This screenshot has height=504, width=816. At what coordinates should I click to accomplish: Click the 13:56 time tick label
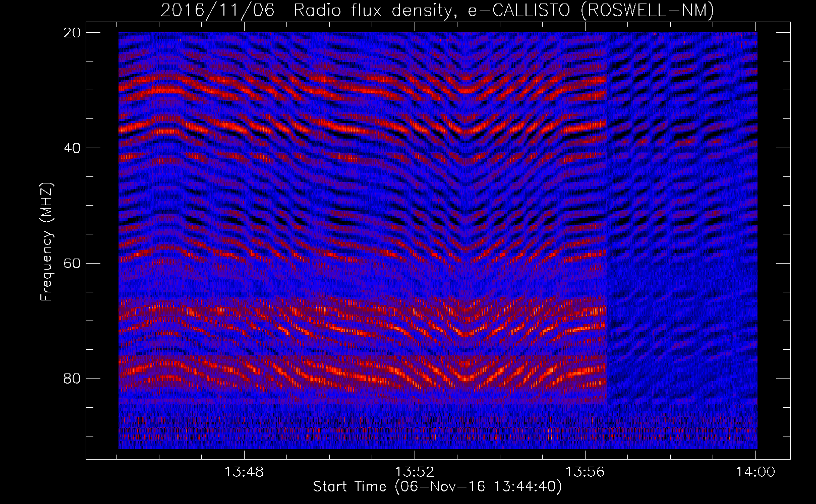(585, 472)
